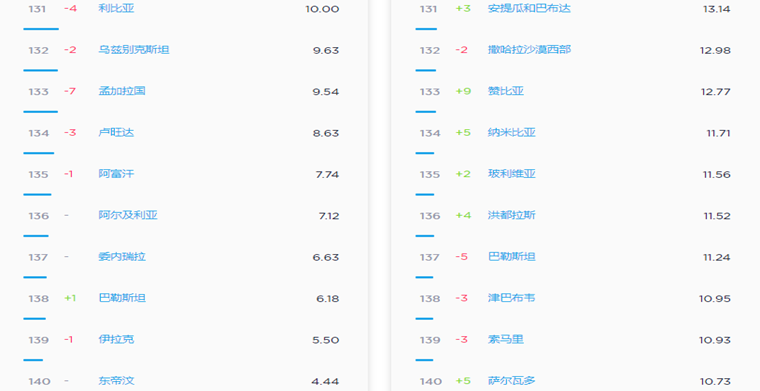
Task: Select the -7 change for 孟加拉国
Action: (70, 91)
